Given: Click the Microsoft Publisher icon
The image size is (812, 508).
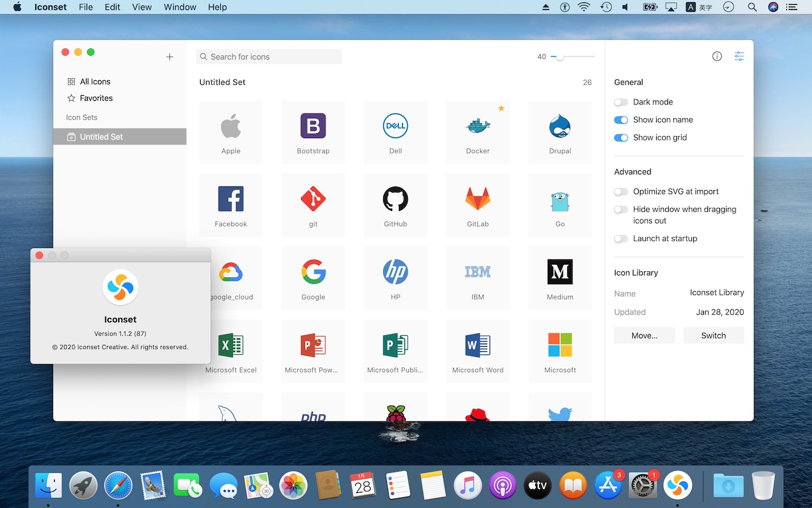Looking at the screenshot, I should [395, 345].
